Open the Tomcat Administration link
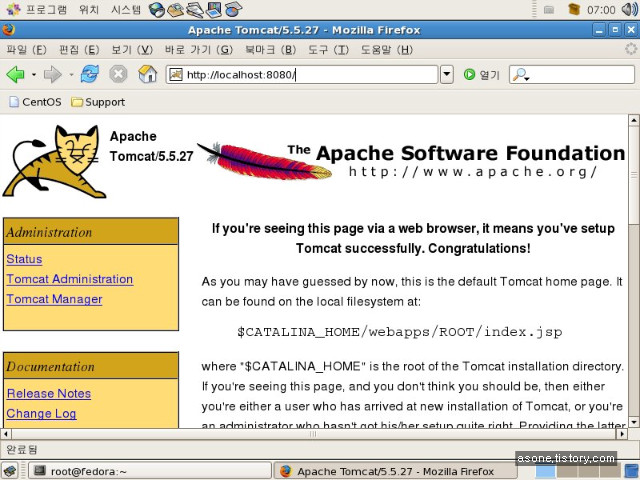This screenshot has width=640, height=480. (69, 279)
